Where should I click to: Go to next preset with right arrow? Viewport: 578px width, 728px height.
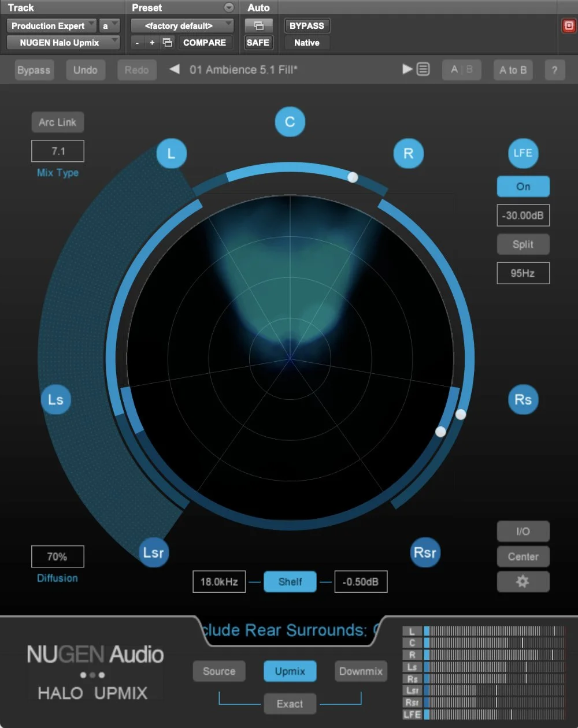[407, 69]
